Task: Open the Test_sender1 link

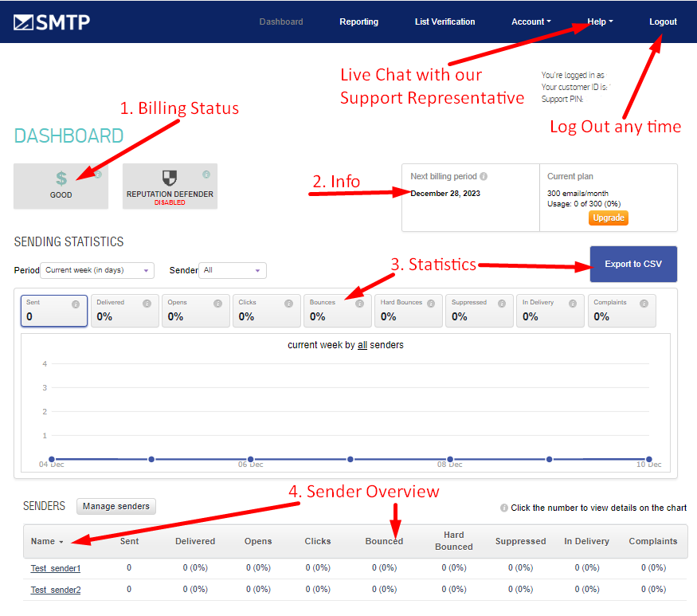Action: point(56,568)
